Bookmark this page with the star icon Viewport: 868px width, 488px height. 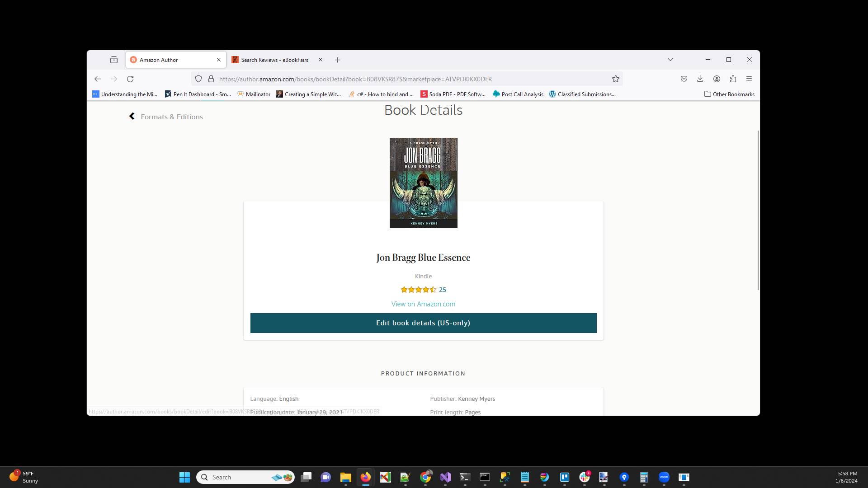coord(615,79)
